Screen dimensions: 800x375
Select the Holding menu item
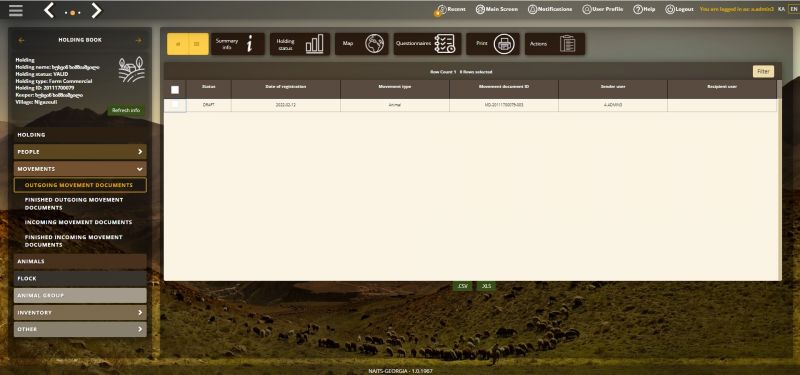(80, 135)
